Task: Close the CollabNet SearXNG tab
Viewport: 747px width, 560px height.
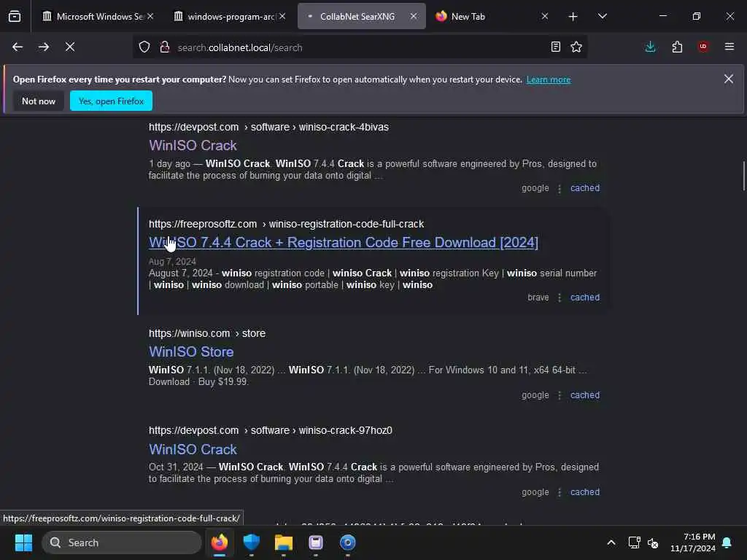Action: (414, 16)
